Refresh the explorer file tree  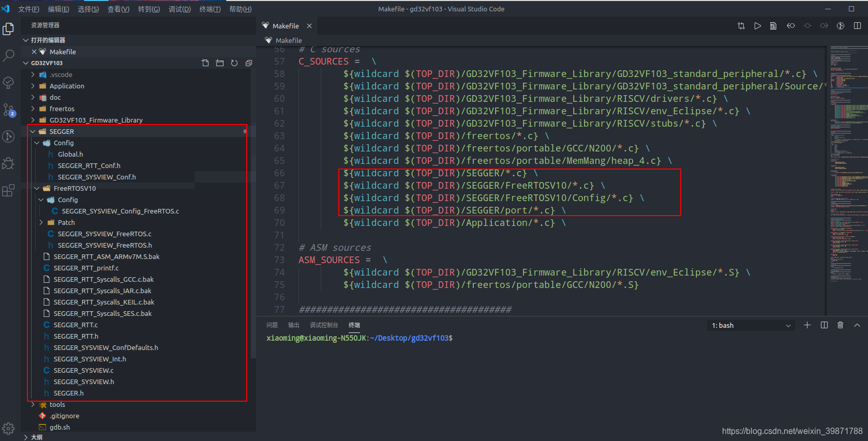point(234,63)
